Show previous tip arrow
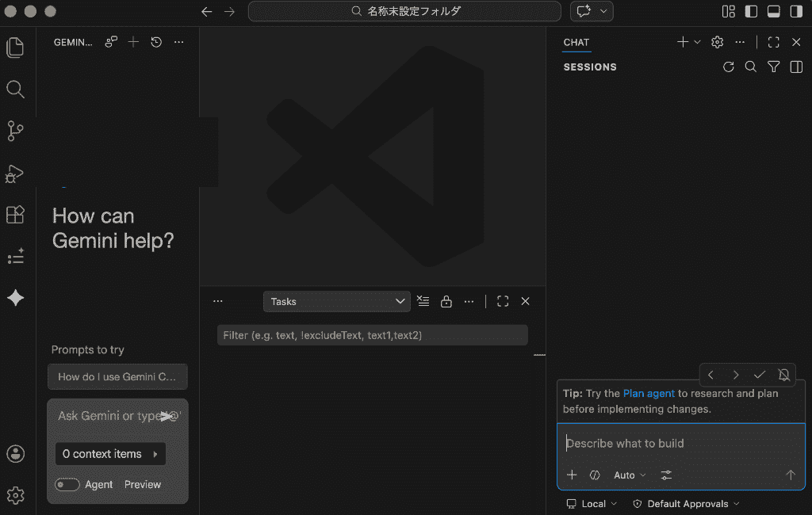The image size is (812, 515). tap(711, 375)
